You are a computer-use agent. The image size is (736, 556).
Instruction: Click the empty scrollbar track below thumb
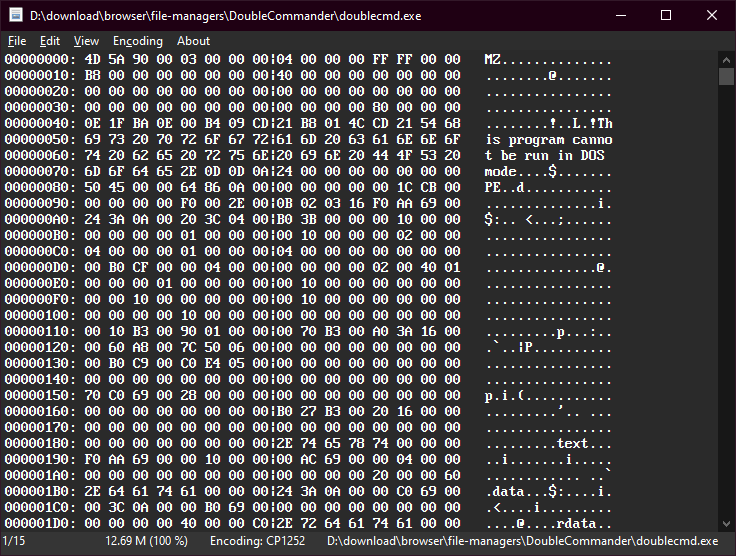tap(727, 300)
